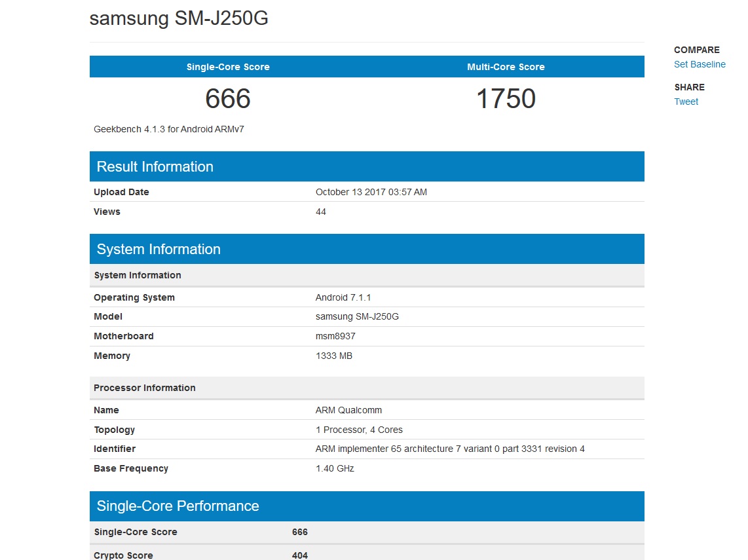The height and width of the screenshot is (560, 748).
Task: Click the Set Baseline link
Action: pos(700,64)
